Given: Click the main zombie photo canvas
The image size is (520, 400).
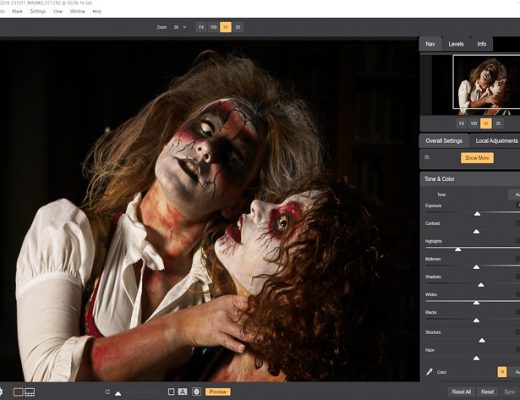Looking at the screenshot, I should click(209, 211).
